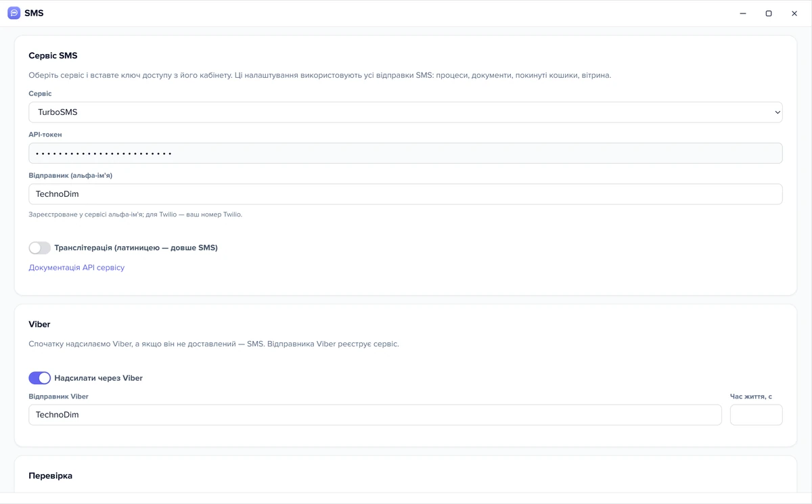Enable the Транслітерація toggle switch
This screenshot has width=812, height=504.
39,248
